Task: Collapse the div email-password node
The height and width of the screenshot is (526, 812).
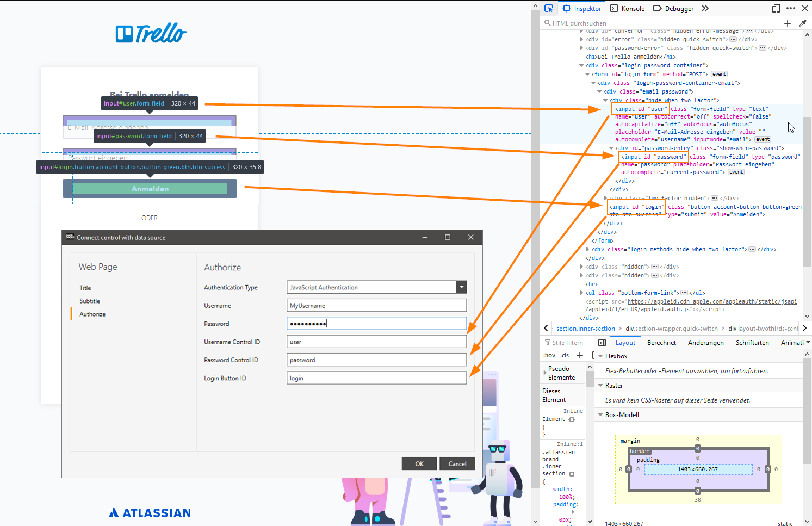Action: pos(599,91)
